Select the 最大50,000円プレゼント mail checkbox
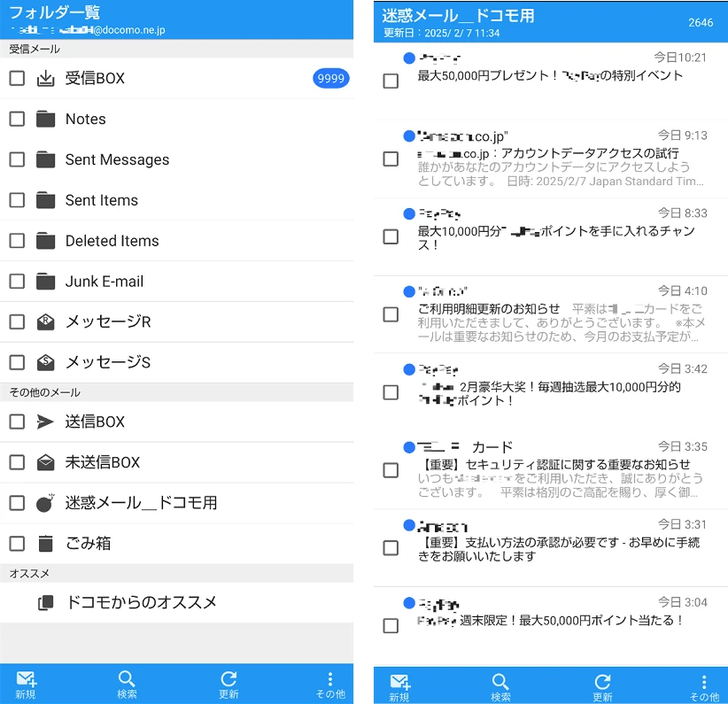 [x=391, y=81]
